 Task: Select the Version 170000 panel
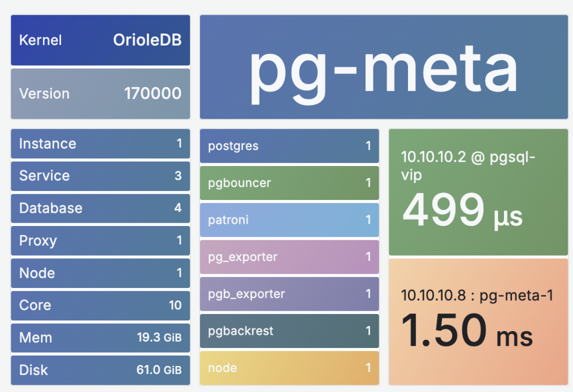(x=100, y=93)
